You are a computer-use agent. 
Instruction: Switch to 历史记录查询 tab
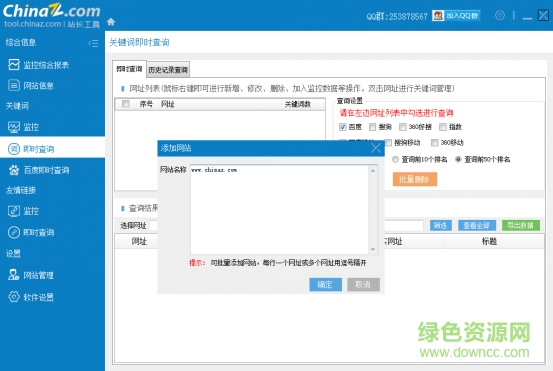click(168, 69)
